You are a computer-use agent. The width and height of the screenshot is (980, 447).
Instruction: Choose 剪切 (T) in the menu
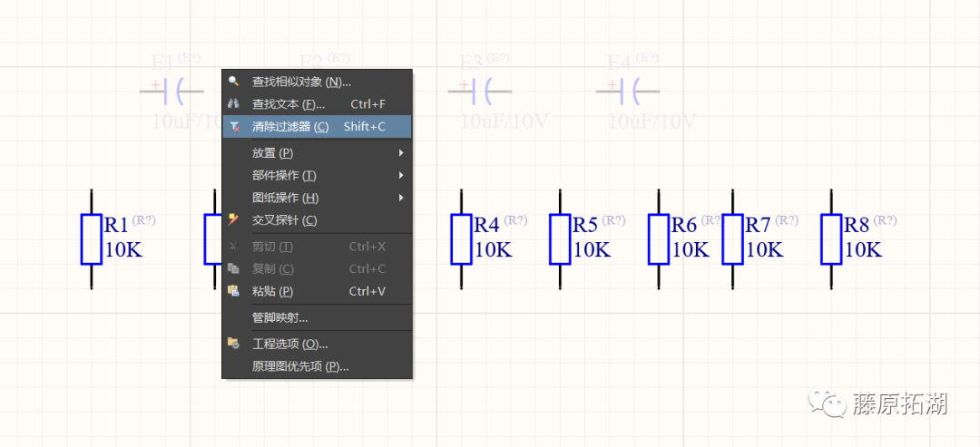tap(318, 246)
